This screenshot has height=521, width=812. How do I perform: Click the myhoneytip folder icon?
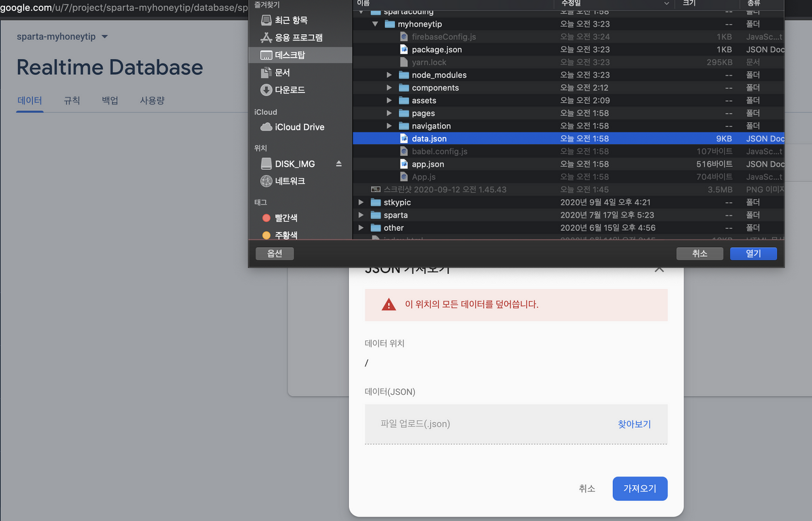point(390,24)
